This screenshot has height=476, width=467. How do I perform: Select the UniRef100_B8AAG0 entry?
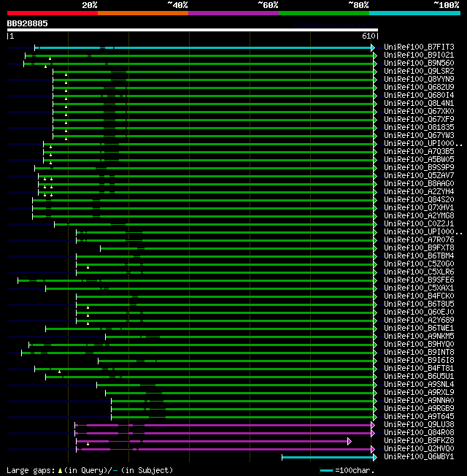click(x=419, y=184)
